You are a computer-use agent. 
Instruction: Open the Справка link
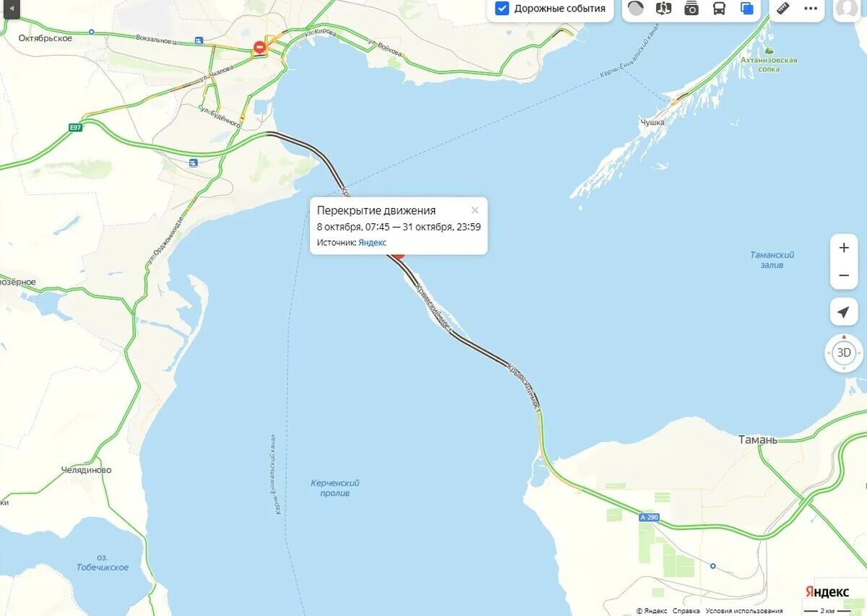coord(686,611)
